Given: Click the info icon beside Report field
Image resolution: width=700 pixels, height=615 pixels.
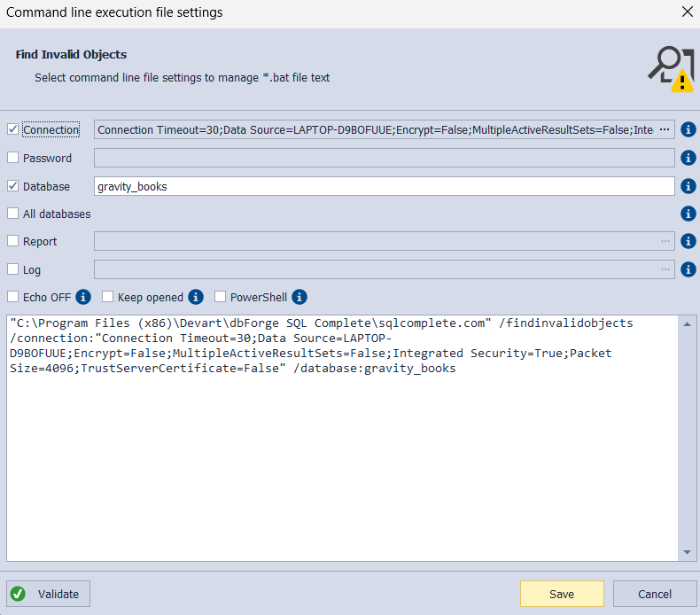Looking at the screenshot, I should (688, 241).
